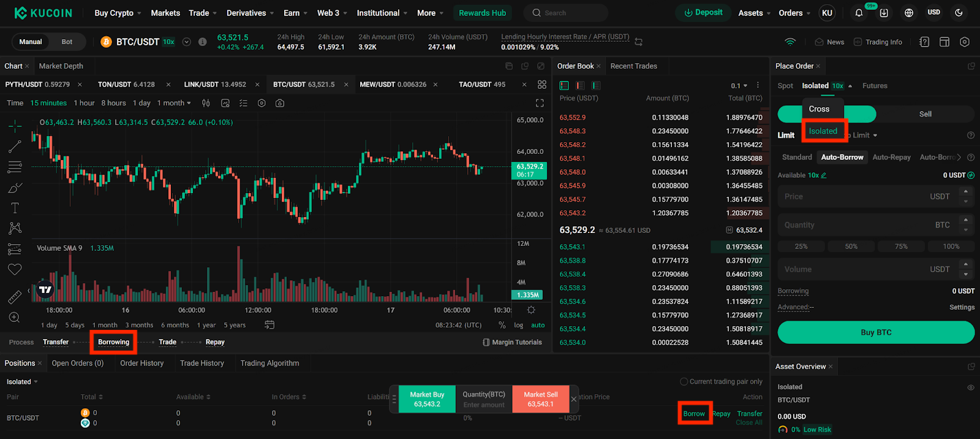This screenshot has width=980, height=439.
Task: Toggle log scale on chart
Action: coord(518,326)
